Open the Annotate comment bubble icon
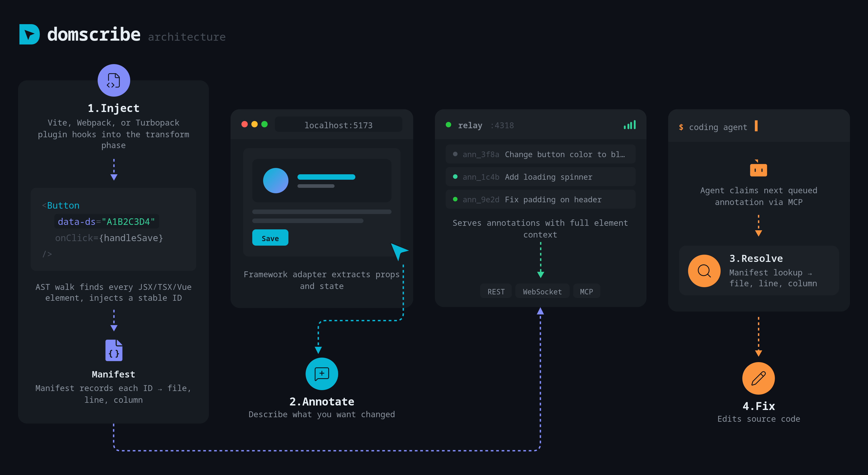Screen dimensions: 868x475 (x=321, y=373)
